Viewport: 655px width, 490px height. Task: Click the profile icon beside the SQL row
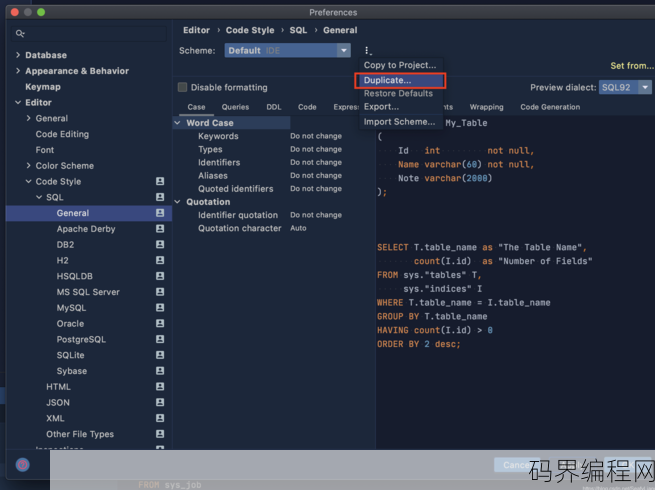pos(160,197)
